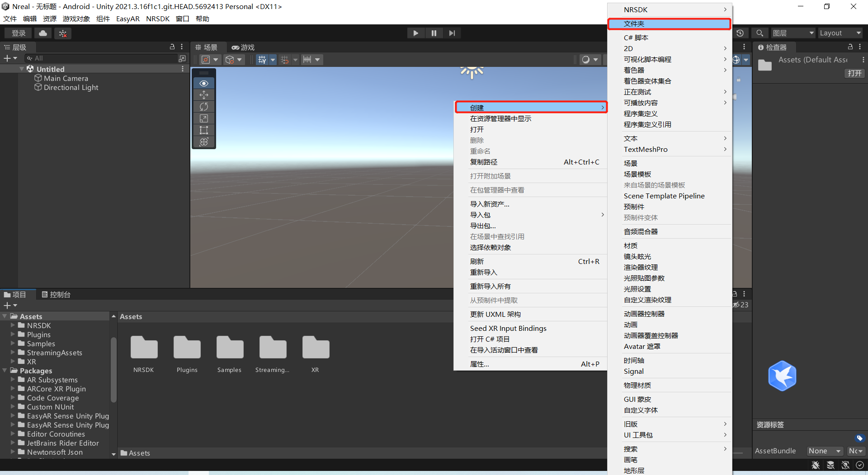The image size is (868, 475).
Task: Expand the StreamingAssets folder arrow
Action: coord(13,353)
